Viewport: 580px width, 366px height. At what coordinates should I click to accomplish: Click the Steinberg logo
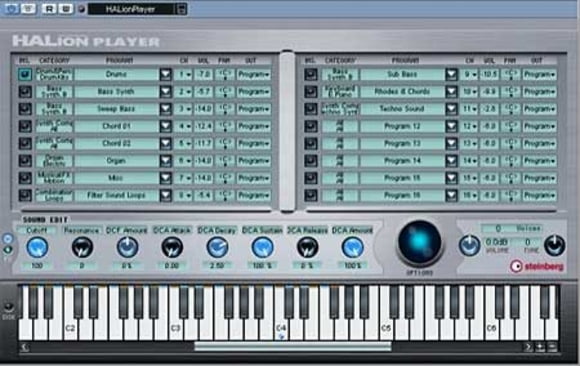tap(537, 266)
